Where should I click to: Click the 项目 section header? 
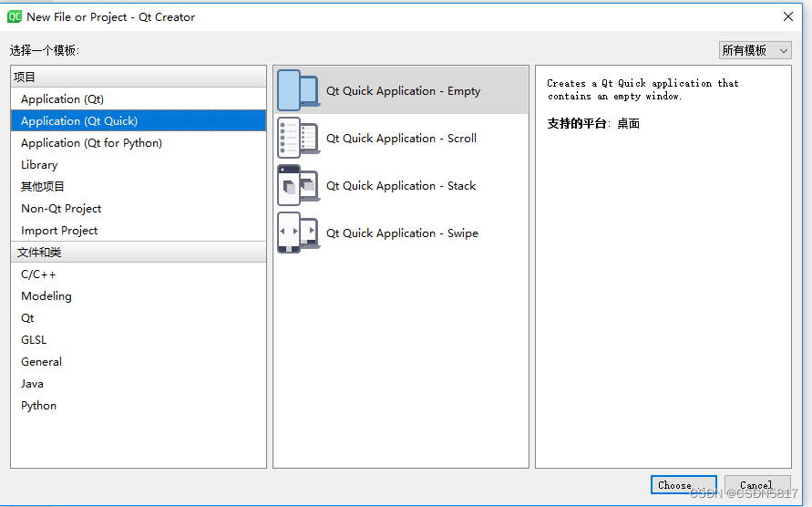[139, 77]
